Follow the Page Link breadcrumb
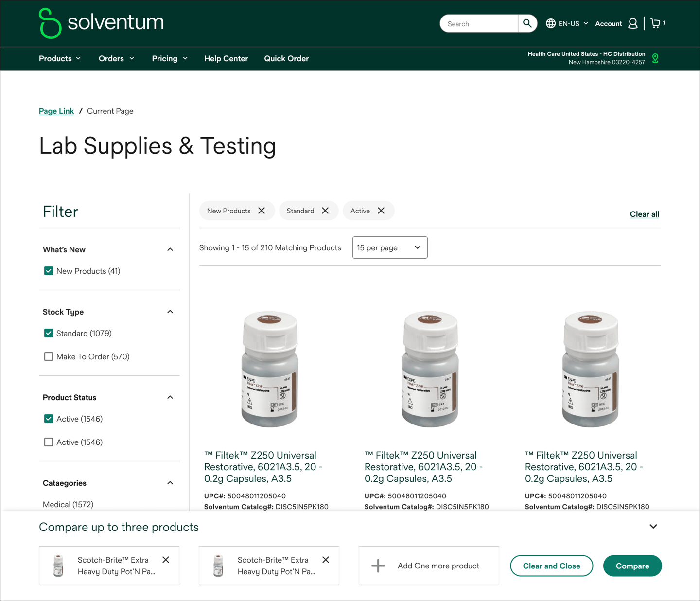Image resolution: width=700 pixels, height=601 pixels. pyautogui.click(x=56, y=111)
